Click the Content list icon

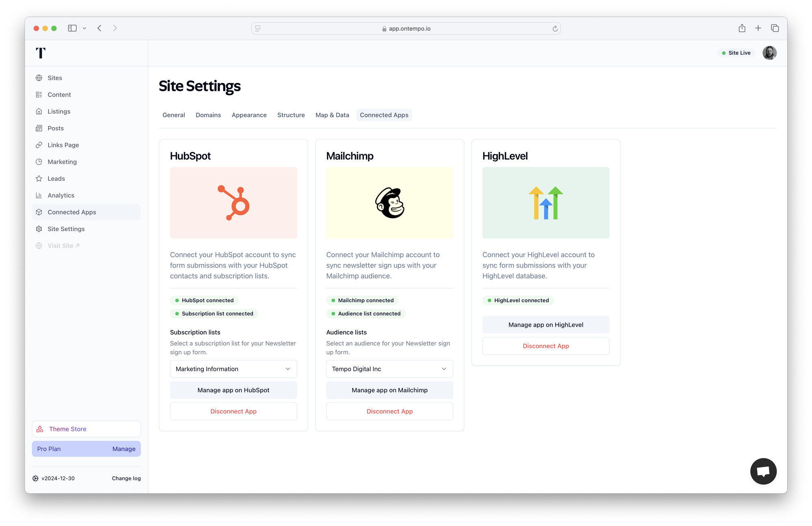click(39, 95)
